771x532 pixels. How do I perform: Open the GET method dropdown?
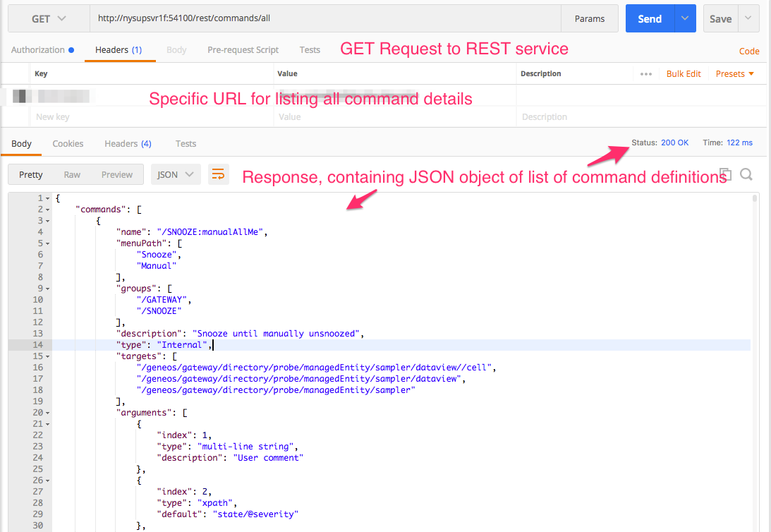click(x=49, y=19)
